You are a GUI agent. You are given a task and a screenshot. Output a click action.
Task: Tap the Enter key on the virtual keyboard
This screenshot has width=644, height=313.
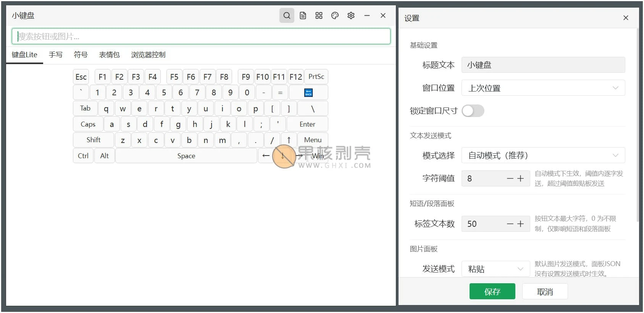tap(307, 124)
